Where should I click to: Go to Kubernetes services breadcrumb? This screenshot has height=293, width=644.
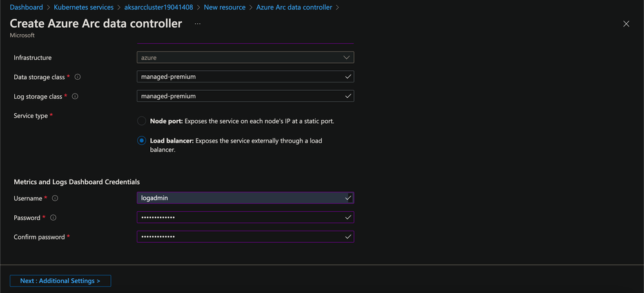click(x=84, y=7)
